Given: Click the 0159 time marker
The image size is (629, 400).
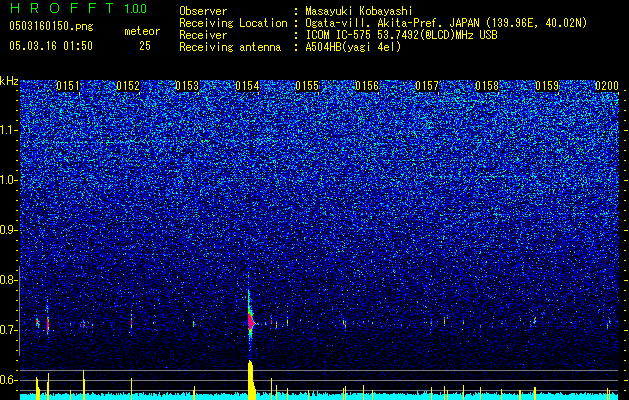Looking at the screenshot, I should (547, 86).
